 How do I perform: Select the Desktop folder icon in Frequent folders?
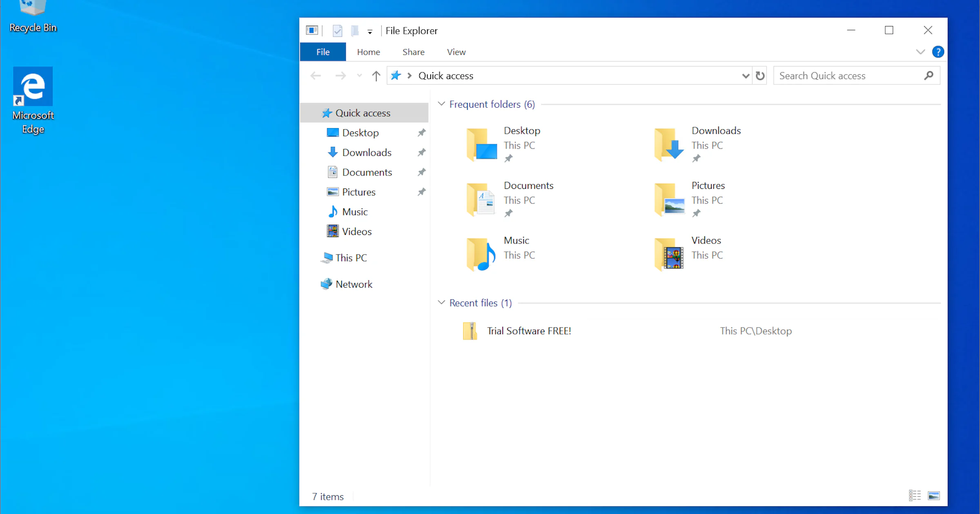(x=482, y=144)
